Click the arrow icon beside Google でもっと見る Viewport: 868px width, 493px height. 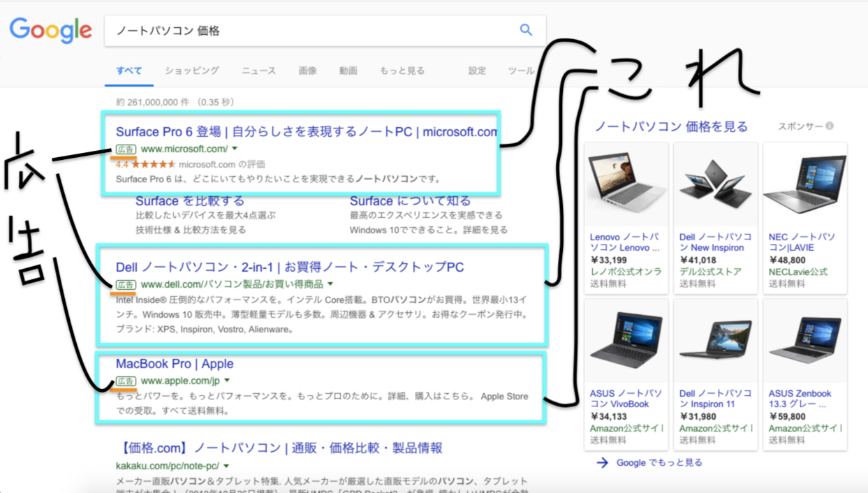(x=603, y=462)
